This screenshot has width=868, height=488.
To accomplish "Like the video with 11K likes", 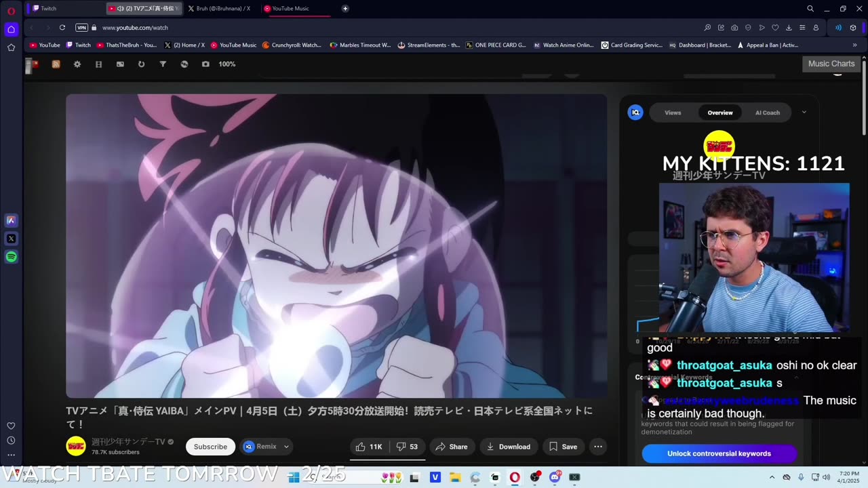I will pos(369,447).
